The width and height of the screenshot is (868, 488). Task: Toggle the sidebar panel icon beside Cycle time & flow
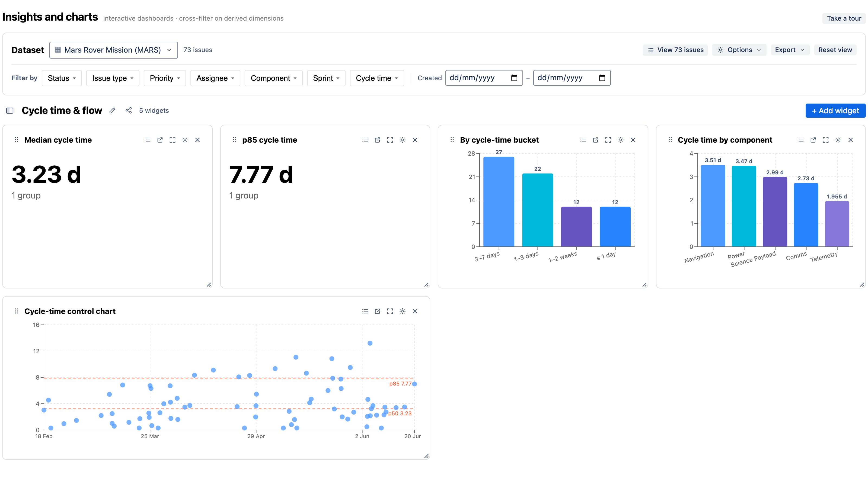point(10,110)
